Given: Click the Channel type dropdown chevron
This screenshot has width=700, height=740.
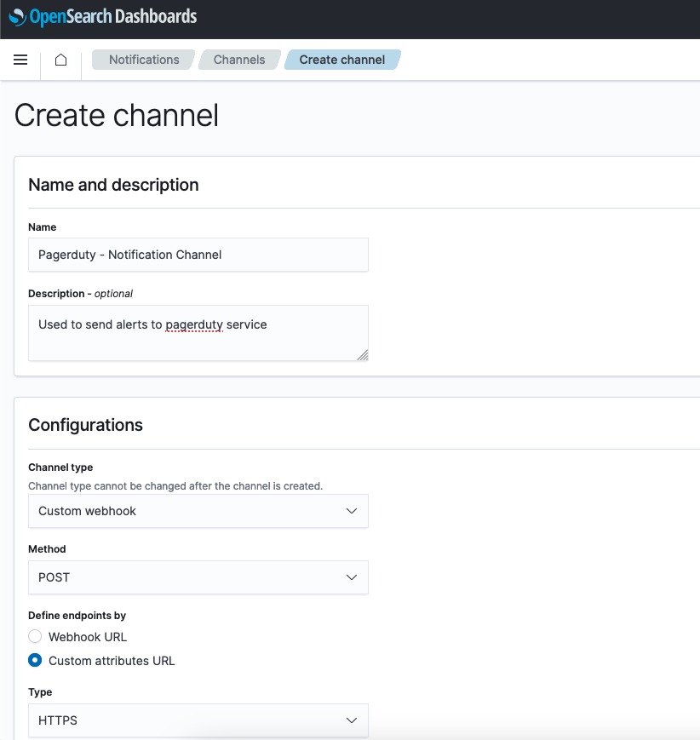Looking at the screenshot, I should click(x=351, y=511).
